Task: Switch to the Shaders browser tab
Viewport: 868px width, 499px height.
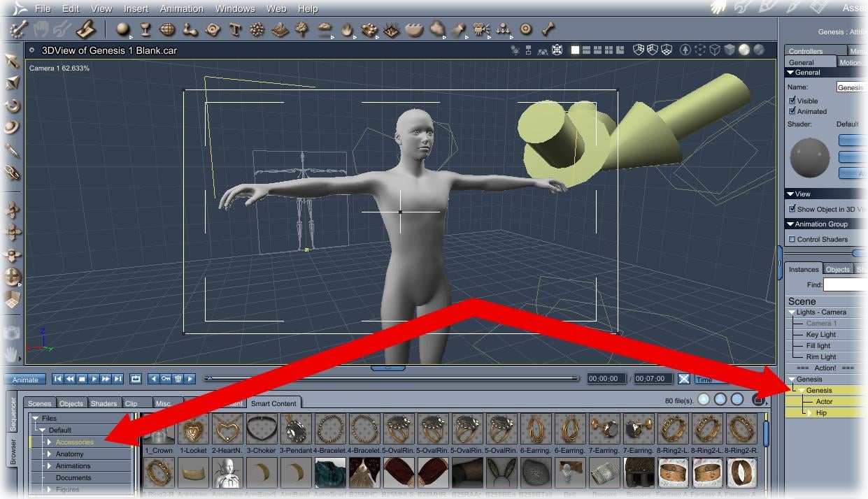Action: pos(104,403)
